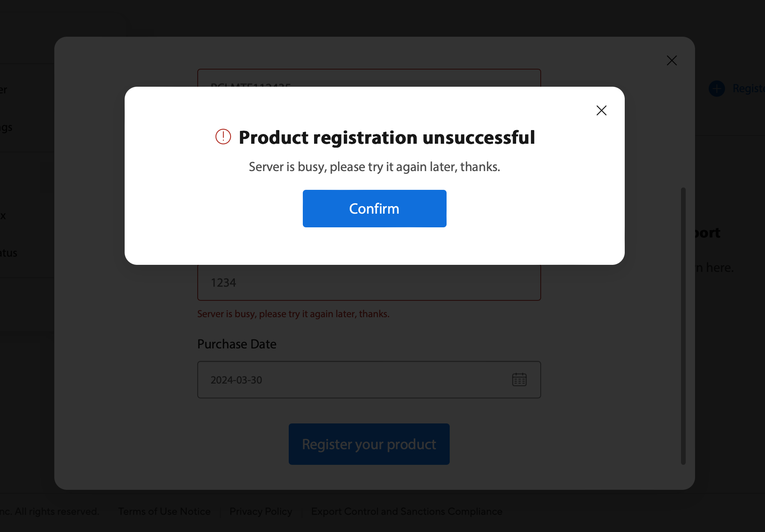The image size is (765, 532).
Task: Close the registration unsuccessful error dialog
Action: (x=601, y=111)
